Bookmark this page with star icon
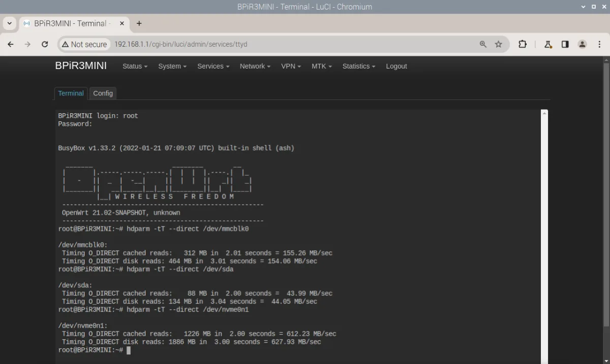 click(x=498, y=44)
